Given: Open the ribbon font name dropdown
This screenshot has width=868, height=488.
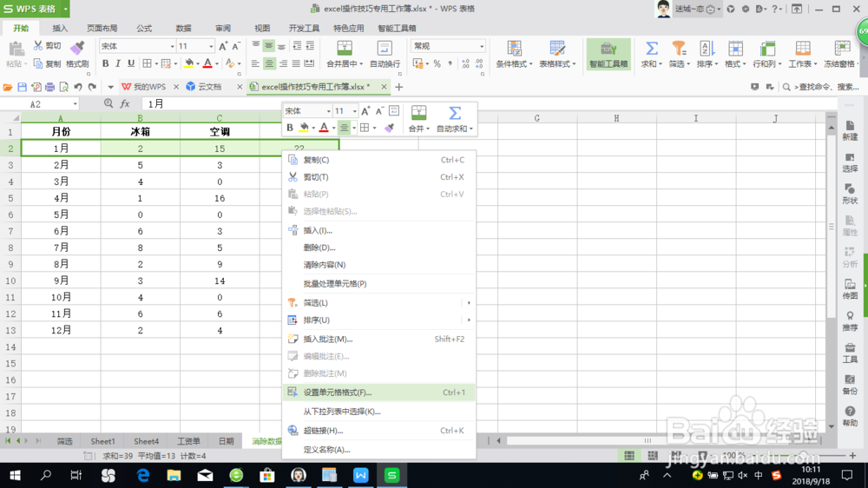Looking at the screenshot, I should click(172, 47).
